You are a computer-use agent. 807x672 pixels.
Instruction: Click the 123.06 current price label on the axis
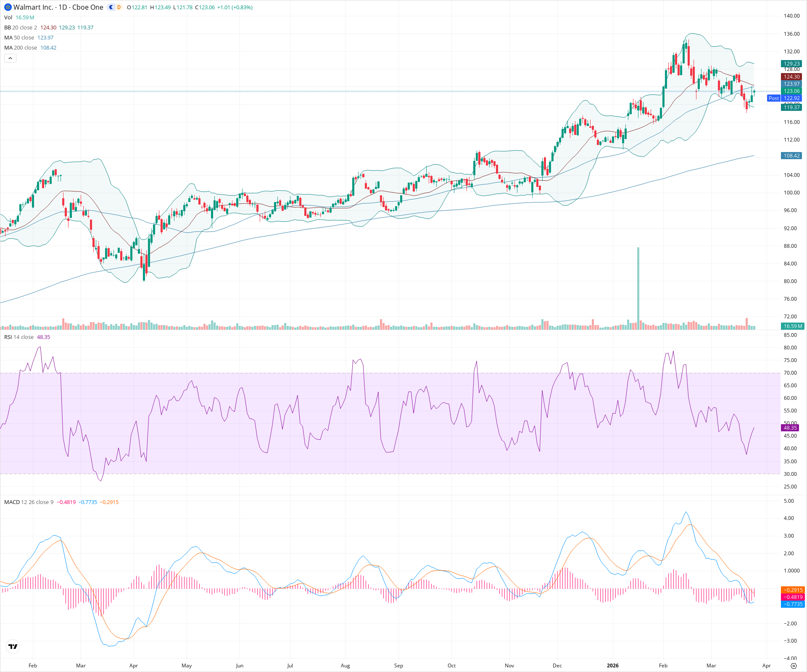coord(791,91)
